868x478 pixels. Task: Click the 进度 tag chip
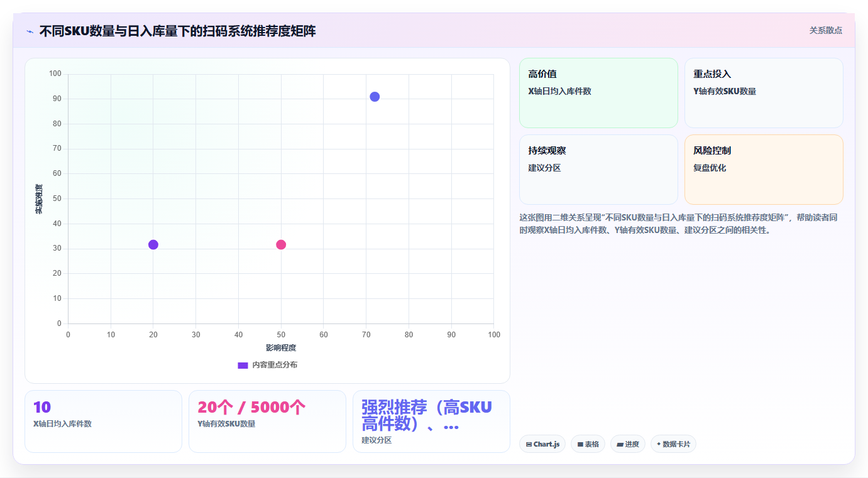pyautogui.click(x=628, y=444)
